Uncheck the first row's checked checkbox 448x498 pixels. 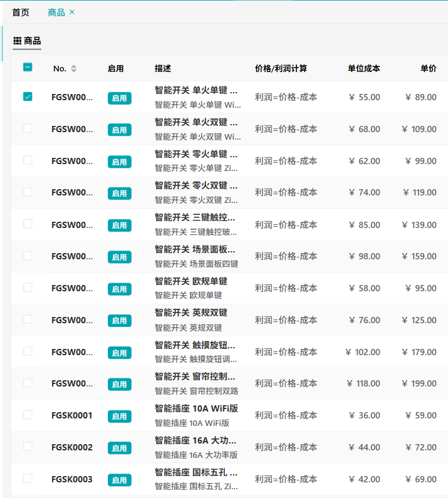28,96
